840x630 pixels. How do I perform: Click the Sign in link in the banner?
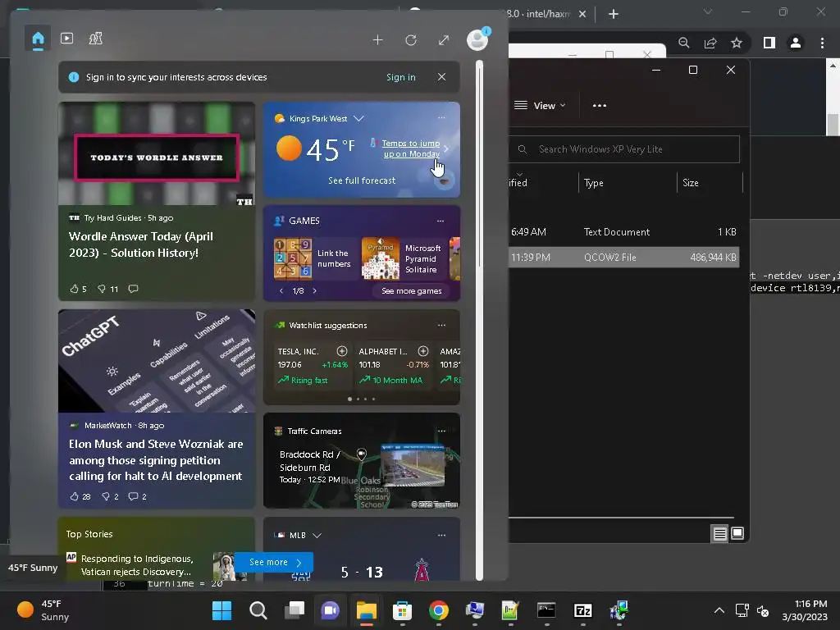pyautogui.click(x=400, y=77)
